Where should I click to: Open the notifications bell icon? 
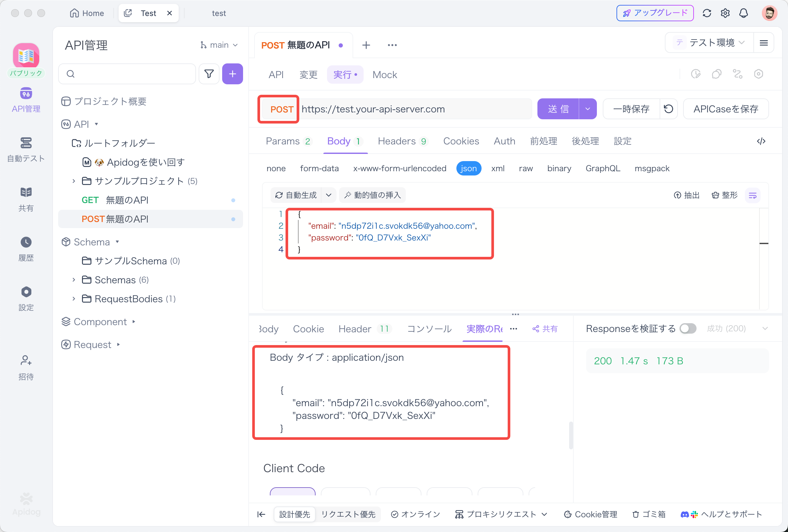(743, 13)
